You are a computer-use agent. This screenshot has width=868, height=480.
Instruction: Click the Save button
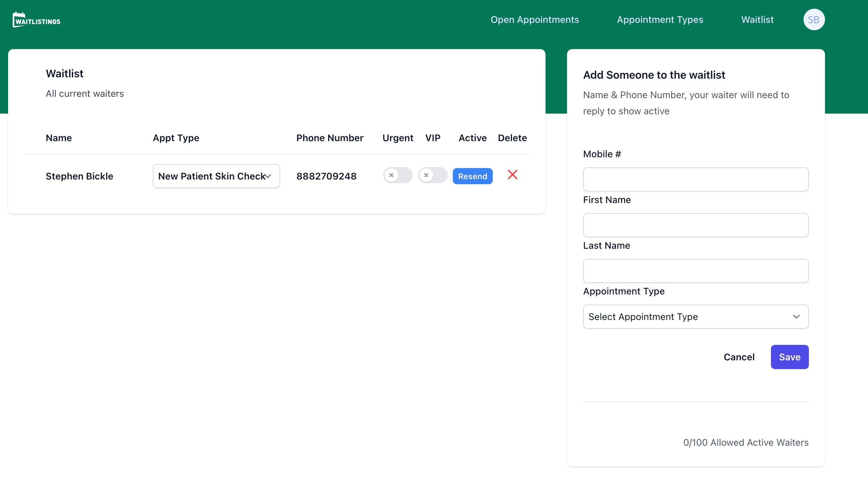click(789, 357)
